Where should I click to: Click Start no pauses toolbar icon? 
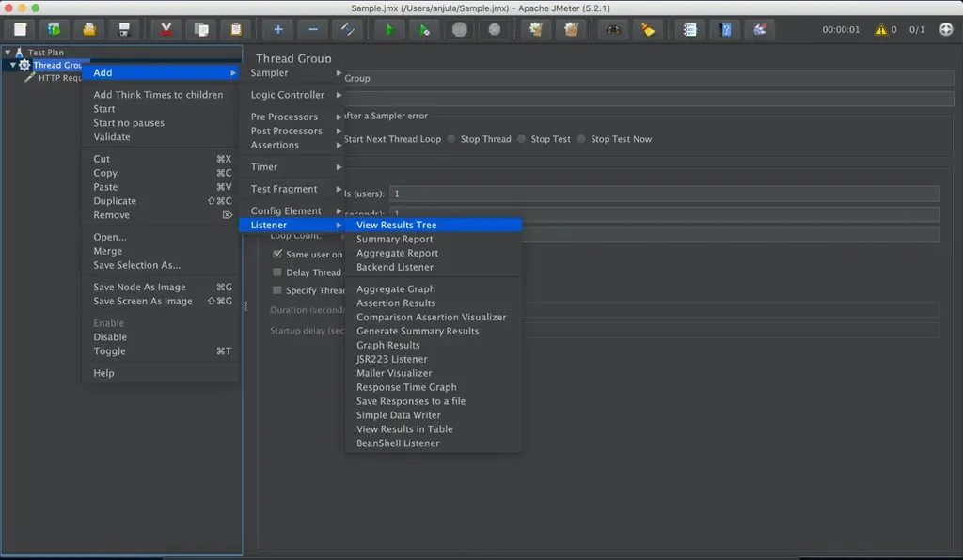pyautogui.click(x=424, y=29)
